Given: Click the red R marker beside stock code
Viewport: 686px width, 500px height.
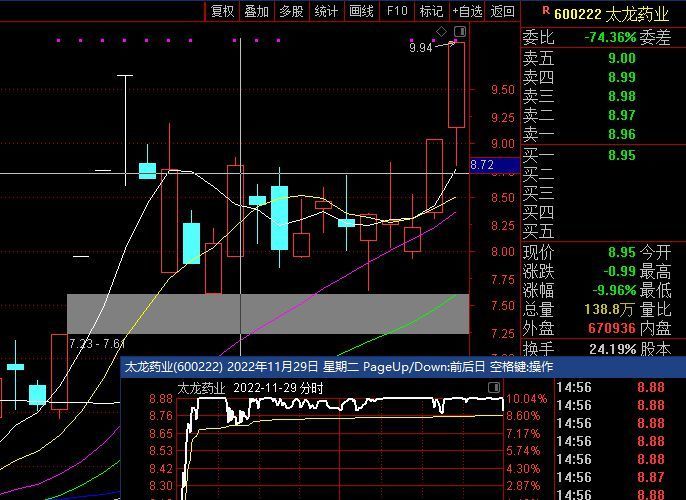Looking at the screenshot, I should [x=545, y=10].
